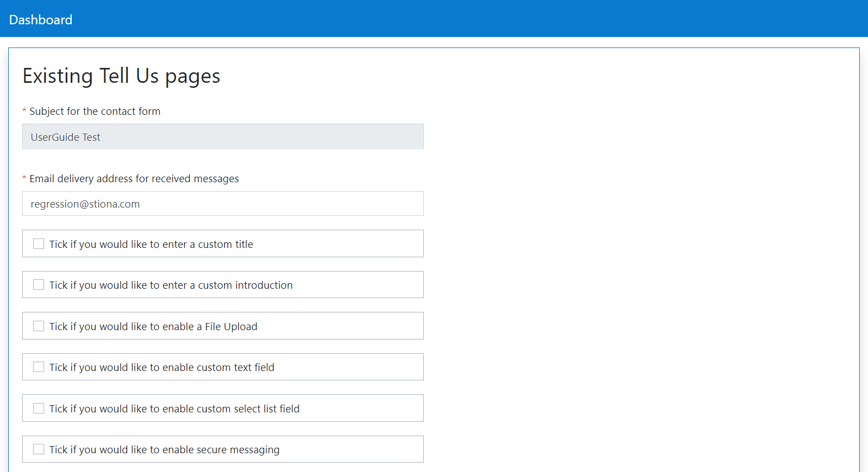
Task: Click the 'Existing Tell Us pages' heading
Action: [x=121, y=76]
